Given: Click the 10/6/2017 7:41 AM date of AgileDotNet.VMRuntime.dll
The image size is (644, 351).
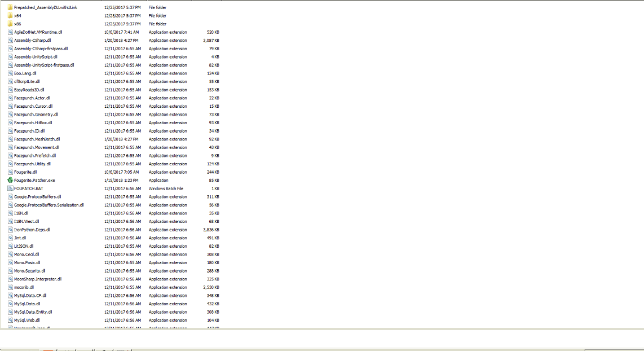Looking at the screenshot, I should click(122, 32).
